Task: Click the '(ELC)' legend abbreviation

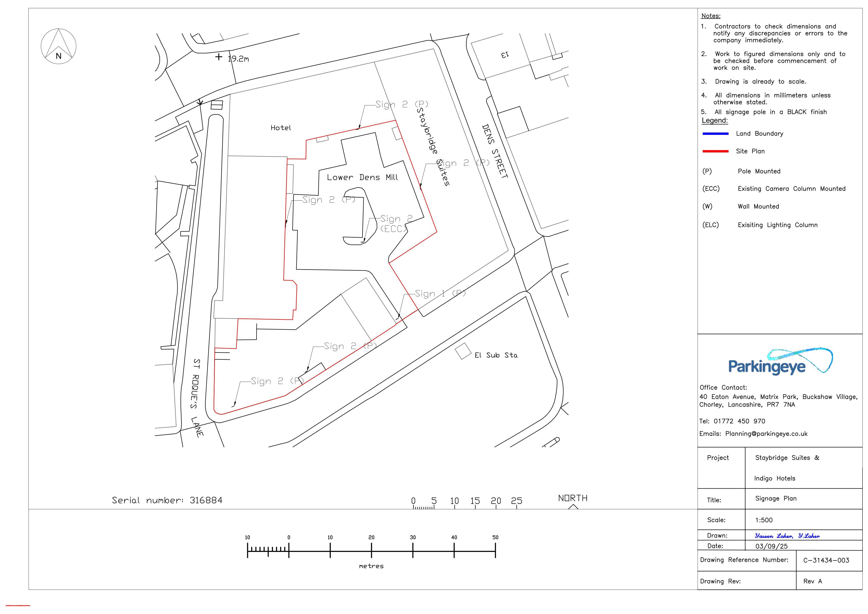Action: [x=711, y=225]
